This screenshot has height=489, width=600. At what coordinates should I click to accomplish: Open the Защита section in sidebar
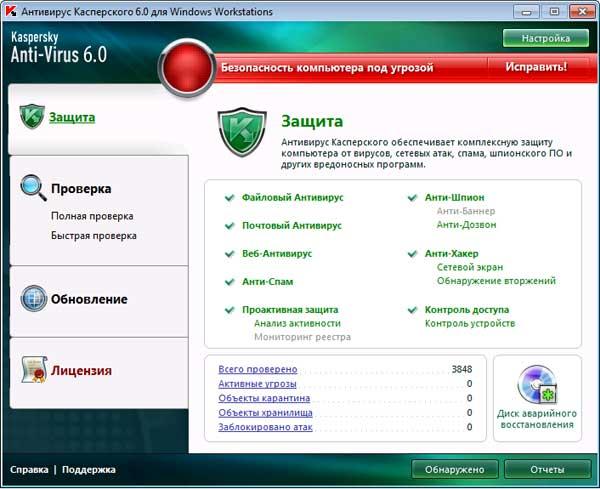click(x=72, y=117)
